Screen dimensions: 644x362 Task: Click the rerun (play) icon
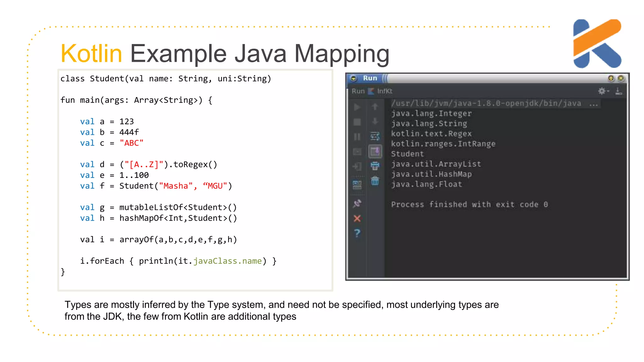[x=357, y=107]
